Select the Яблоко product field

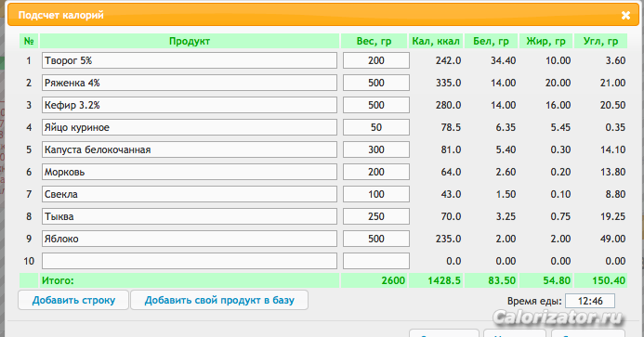[x=190, y=239]
